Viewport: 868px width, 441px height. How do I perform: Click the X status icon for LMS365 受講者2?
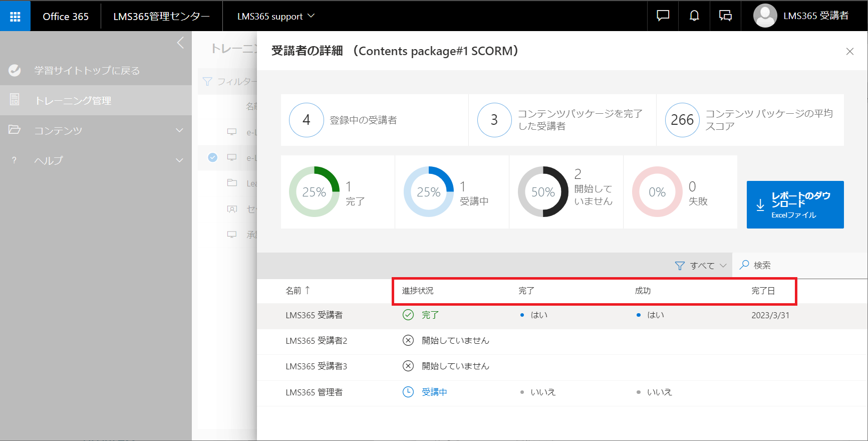coord(408,340)
